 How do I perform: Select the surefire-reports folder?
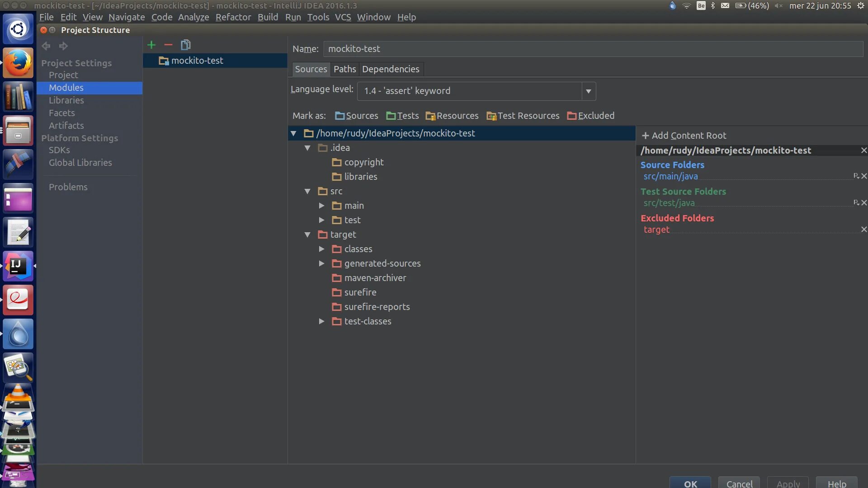click(371, 307)
